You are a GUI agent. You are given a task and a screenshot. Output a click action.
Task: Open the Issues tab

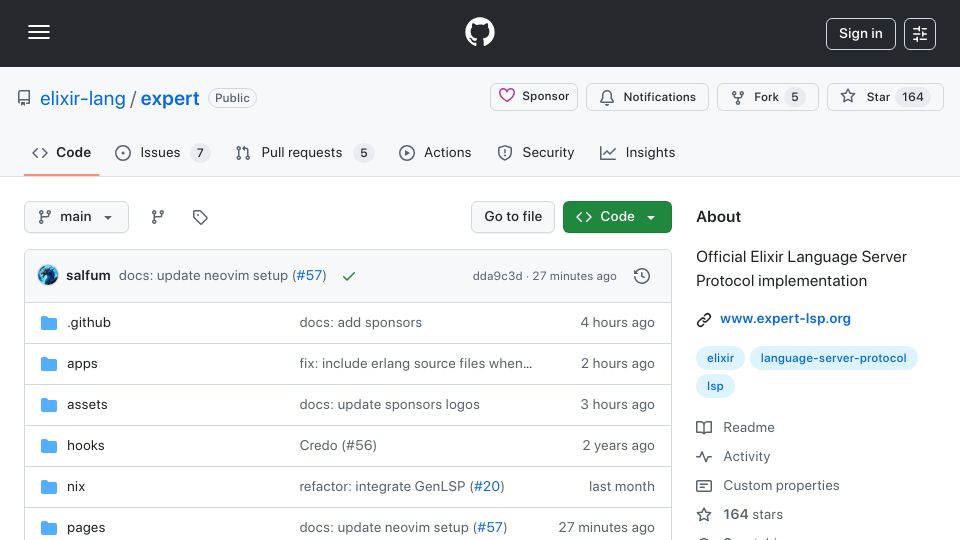pyautogui.click(x=162, y=152)
